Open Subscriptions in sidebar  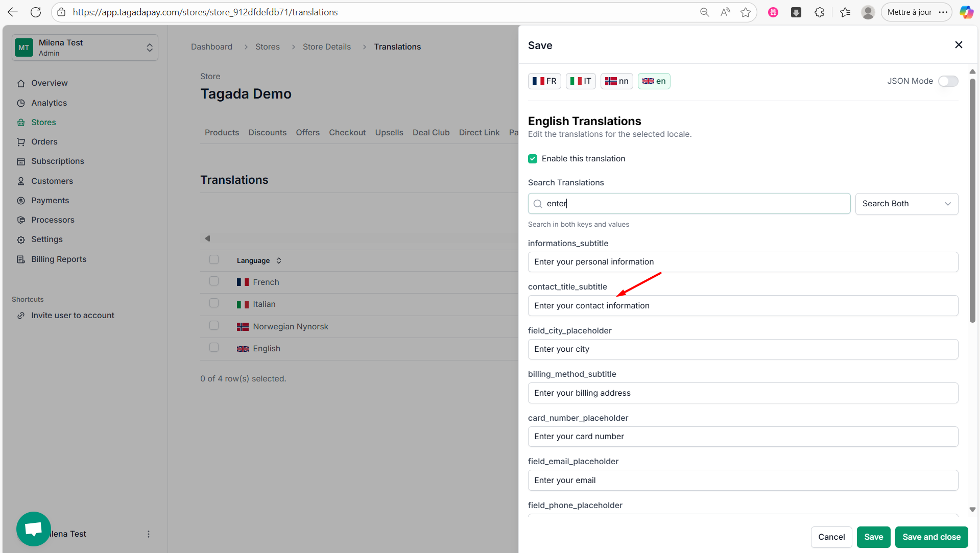57,161
